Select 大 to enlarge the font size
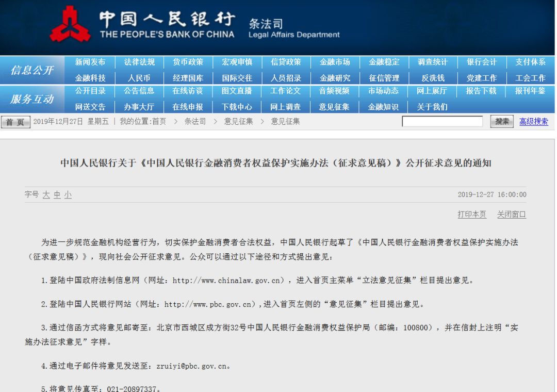Screen dimensions: 557x392 46,195
